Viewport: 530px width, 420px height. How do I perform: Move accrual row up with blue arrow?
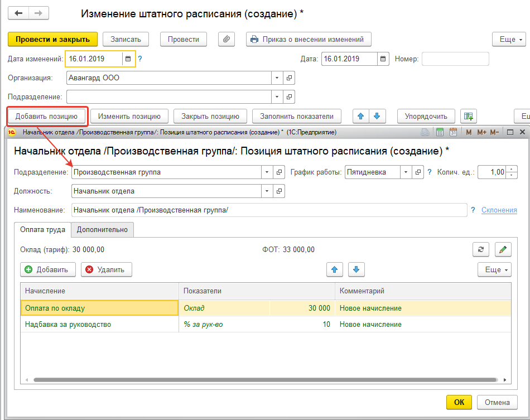[x=335, y=269]
